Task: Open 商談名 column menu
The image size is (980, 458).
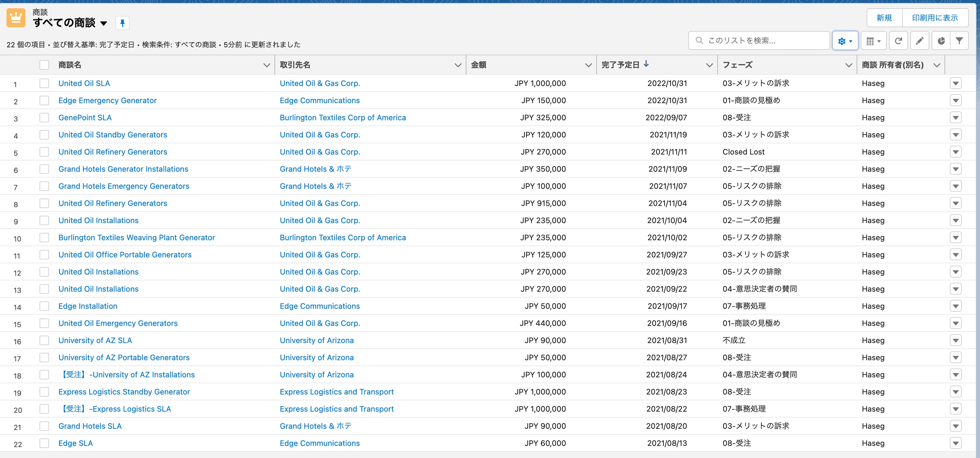Action: pyautogui.click(x=267, y=65)
